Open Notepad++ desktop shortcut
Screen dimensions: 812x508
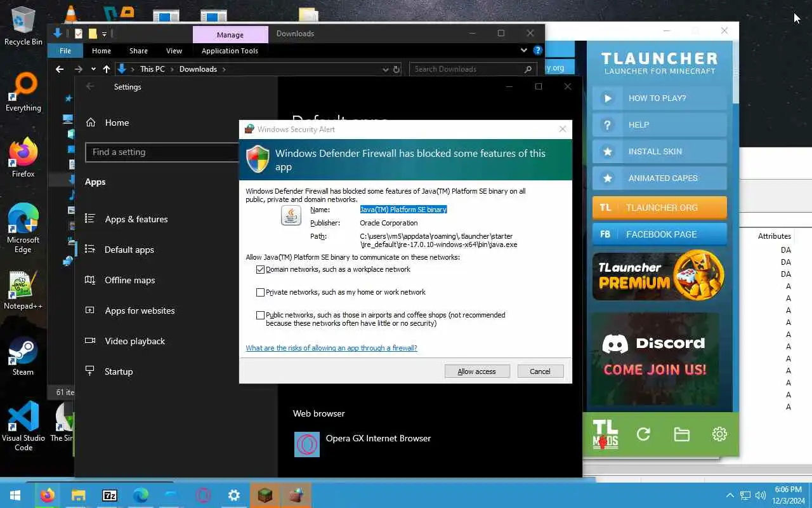23,291
